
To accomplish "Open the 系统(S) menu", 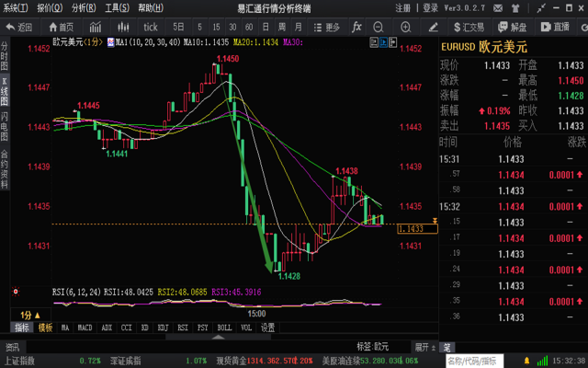I will [17, 7].
